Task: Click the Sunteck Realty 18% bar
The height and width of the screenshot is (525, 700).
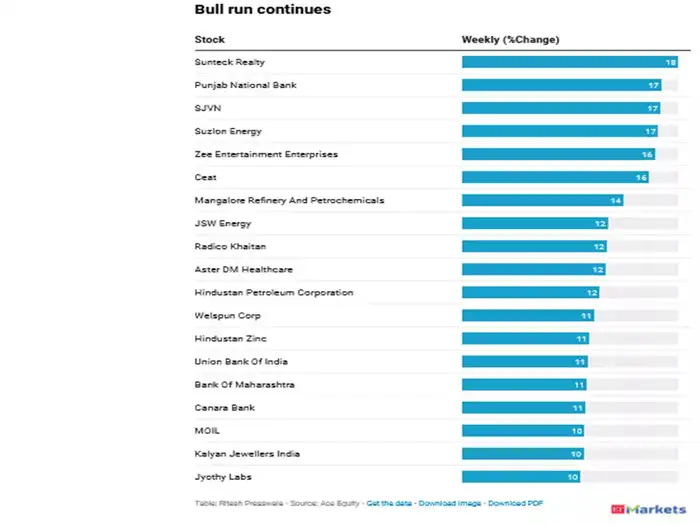Action: (570, 62)
